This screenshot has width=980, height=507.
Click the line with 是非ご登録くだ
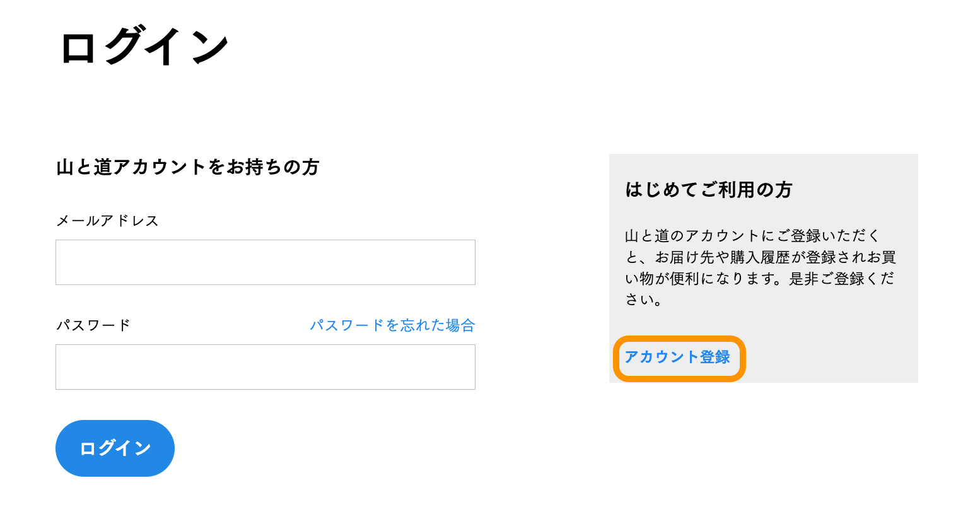tap(760, 279)
